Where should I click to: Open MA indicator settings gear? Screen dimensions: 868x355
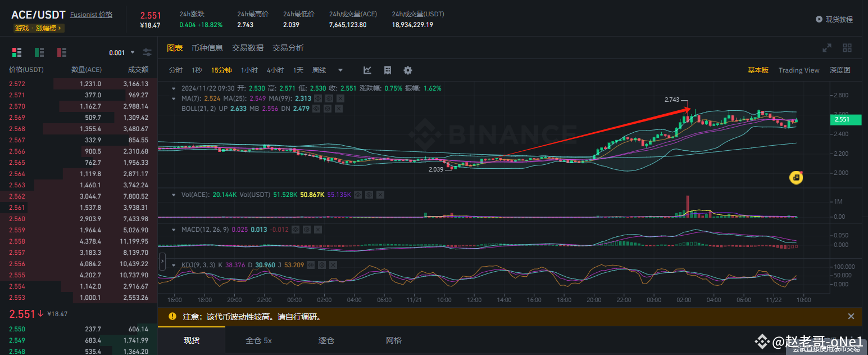point(329,98)
